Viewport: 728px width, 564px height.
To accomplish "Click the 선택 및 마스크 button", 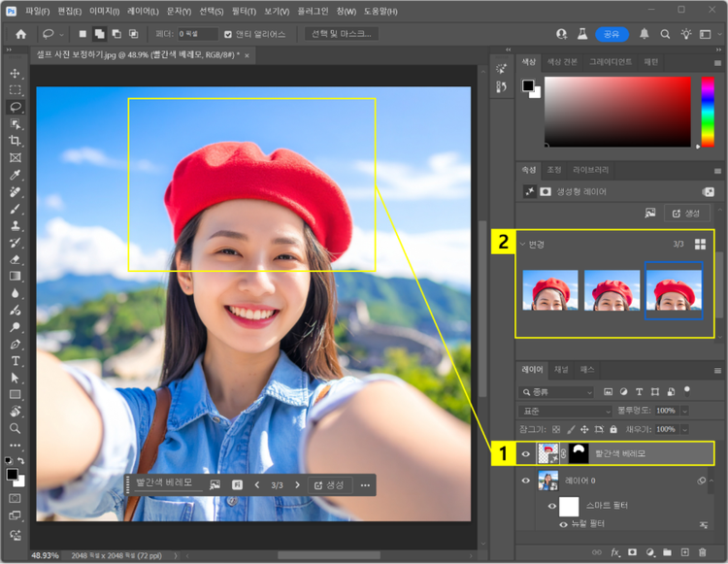I will [x=341, y=34].
